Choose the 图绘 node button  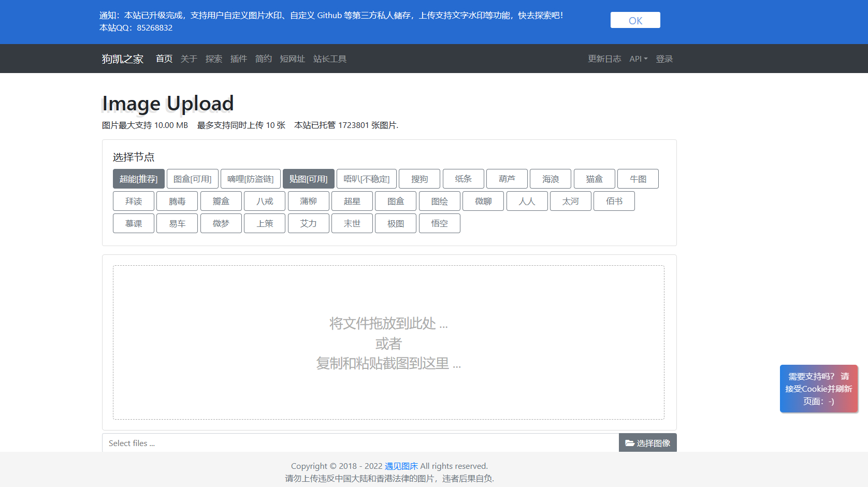[440, 201]
